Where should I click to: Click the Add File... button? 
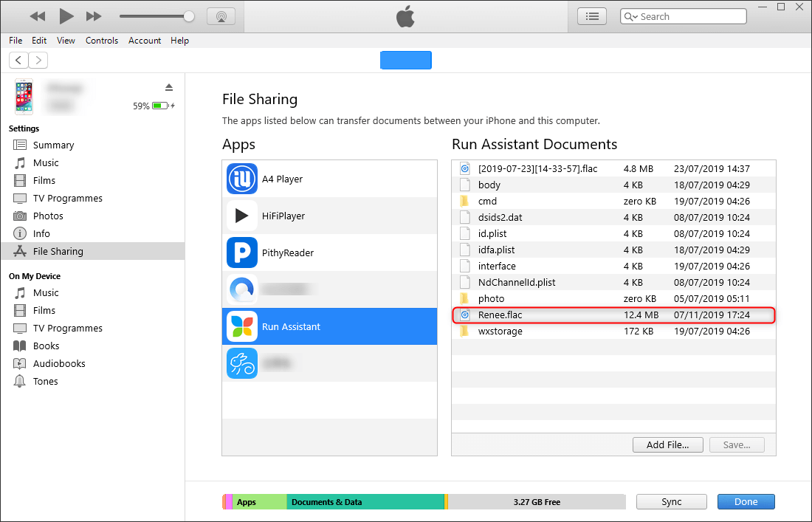[667, 444]
